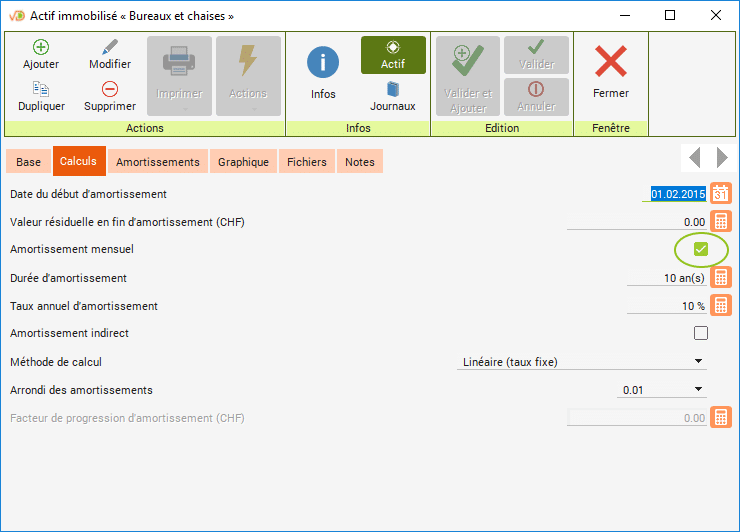Screen dimensions: 740x532
Task: Open Journaux book icon
Action: [393, 90]
